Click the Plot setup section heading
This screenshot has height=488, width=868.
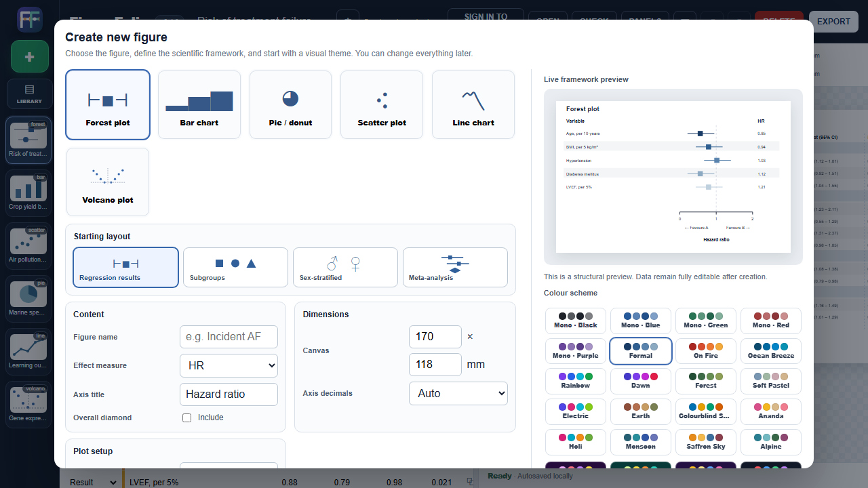(x=93, y=451)
